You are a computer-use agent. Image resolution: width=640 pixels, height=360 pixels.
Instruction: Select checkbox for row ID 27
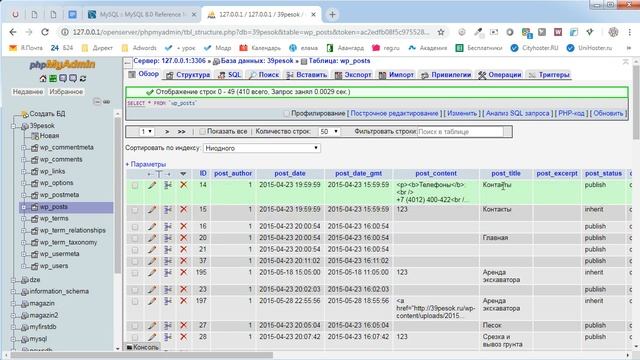pos(135,326)
